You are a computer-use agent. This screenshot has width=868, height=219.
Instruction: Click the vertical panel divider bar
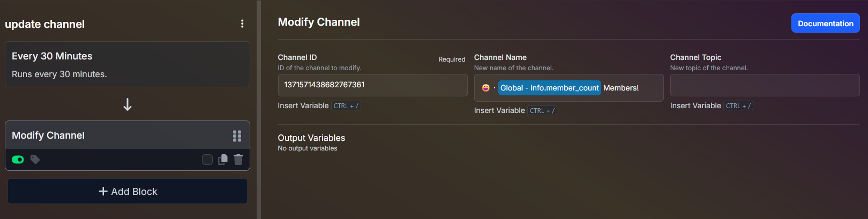coord(259,109)
